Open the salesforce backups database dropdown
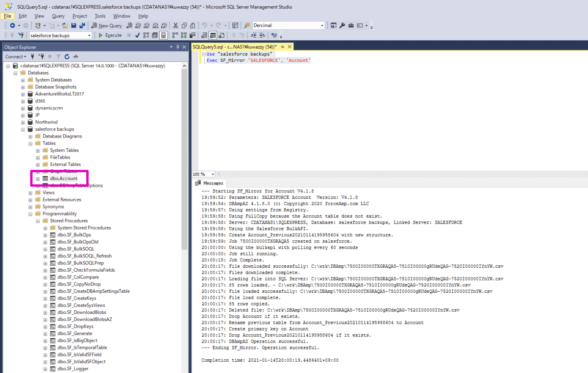Viewport: 588px width, 373px height. point(89,35)
